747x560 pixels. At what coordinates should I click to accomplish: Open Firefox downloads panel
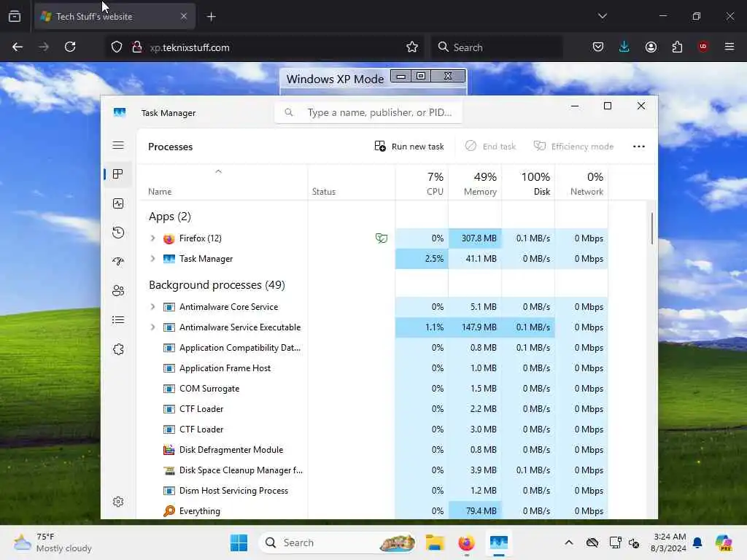[624, 47]
